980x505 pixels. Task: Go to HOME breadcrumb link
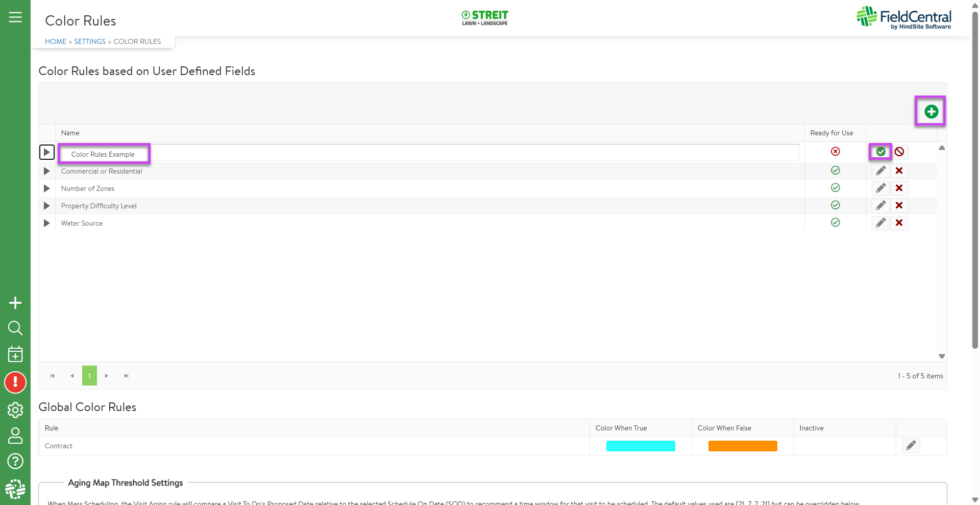pyautogui.click(x=55, y=41)
